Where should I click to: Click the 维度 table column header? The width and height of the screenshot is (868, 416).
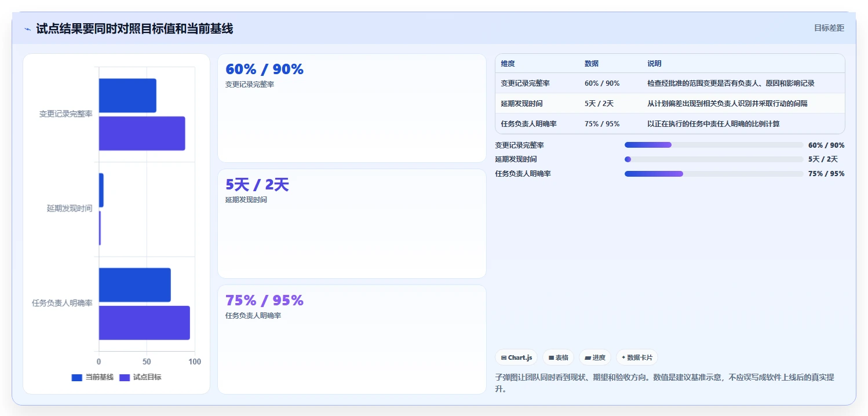coord(508,64)
